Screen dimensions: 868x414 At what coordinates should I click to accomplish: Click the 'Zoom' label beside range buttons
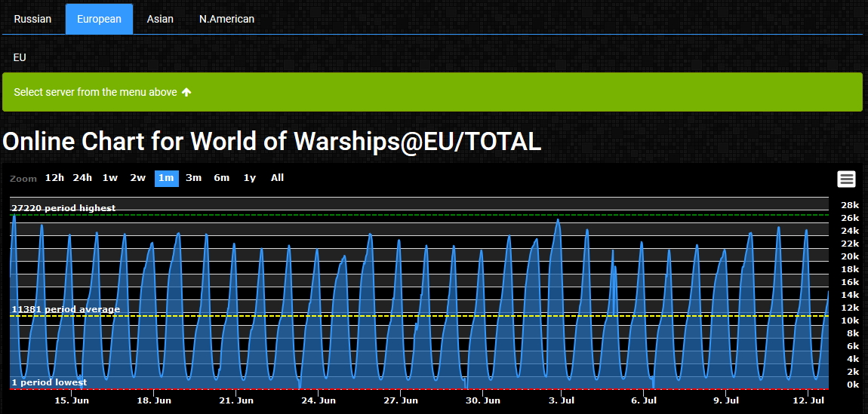pyautogui.click(x=23, y=179)
